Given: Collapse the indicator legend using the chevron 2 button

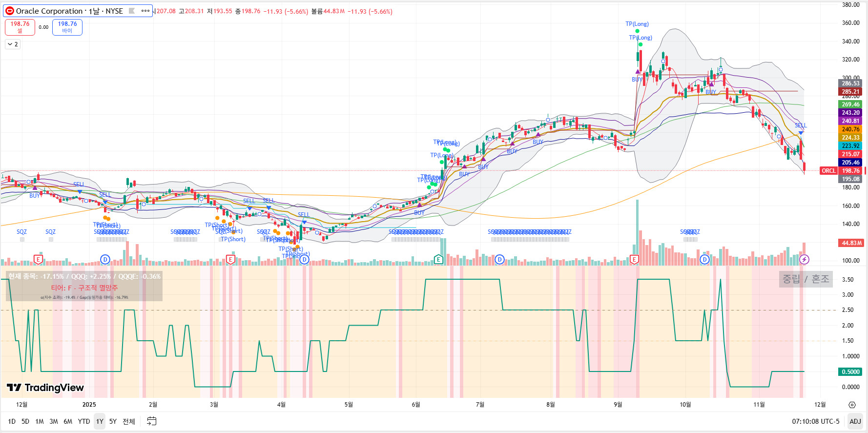Looking at the screenshot, I should pyautogui.click(x=13, y=44).
